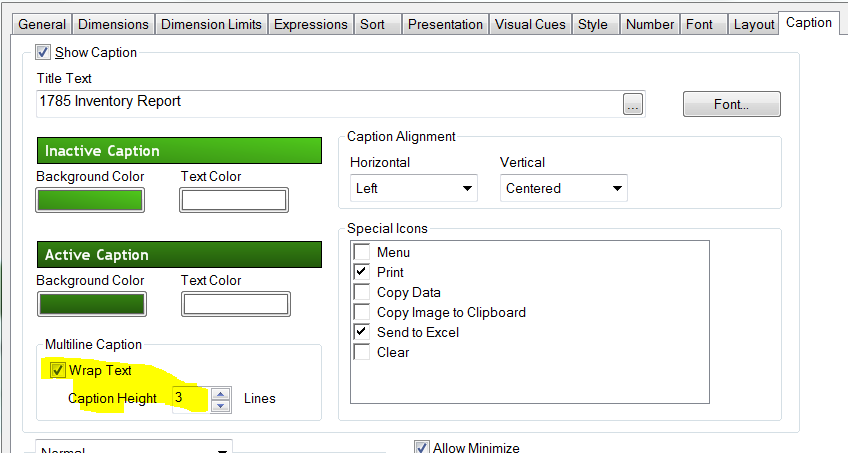848x453 pixels.
Task: Enable the Menu special icon
Action: tap(361, 252)
